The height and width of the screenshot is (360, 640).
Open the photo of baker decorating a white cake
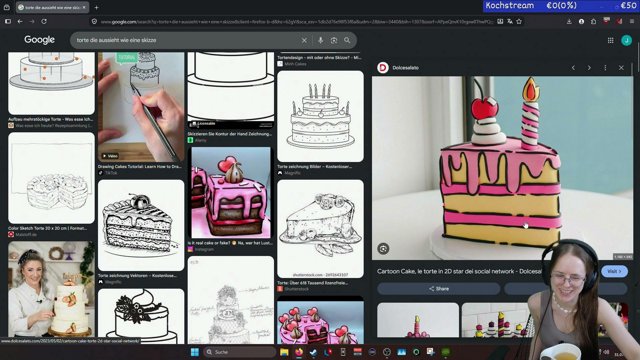point(51,289)
